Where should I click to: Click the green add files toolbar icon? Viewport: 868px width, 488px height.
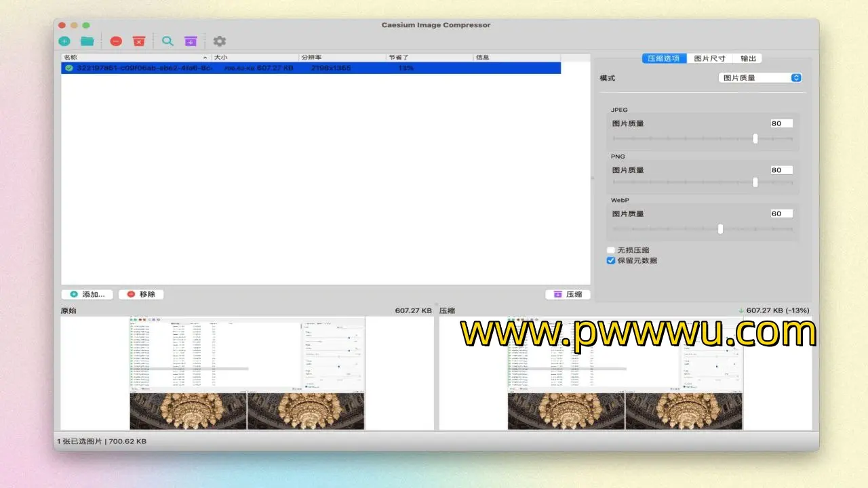[64, 41]
